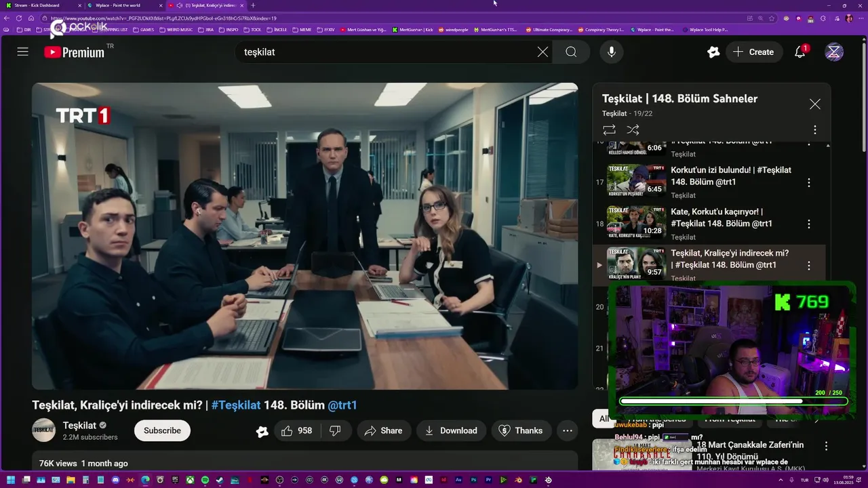Toggle playlist loop
Image resolution: width=868 pixels, height=488 pixels.
tap(609, 129)
